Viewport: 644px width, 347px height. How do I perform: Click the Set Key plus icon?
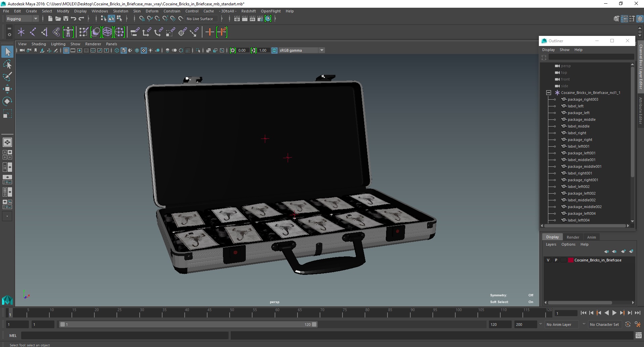point(210,32)
